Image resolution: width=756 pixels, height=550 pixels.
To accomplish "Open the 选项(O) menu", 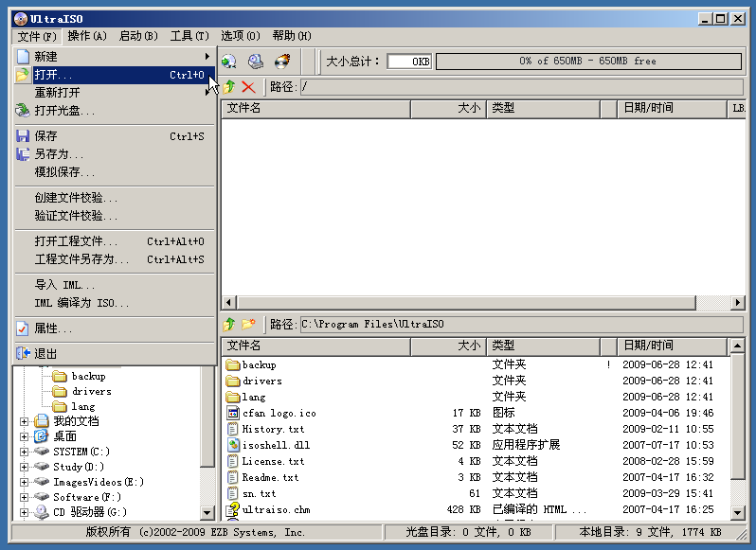I will [x=241, y=36].
